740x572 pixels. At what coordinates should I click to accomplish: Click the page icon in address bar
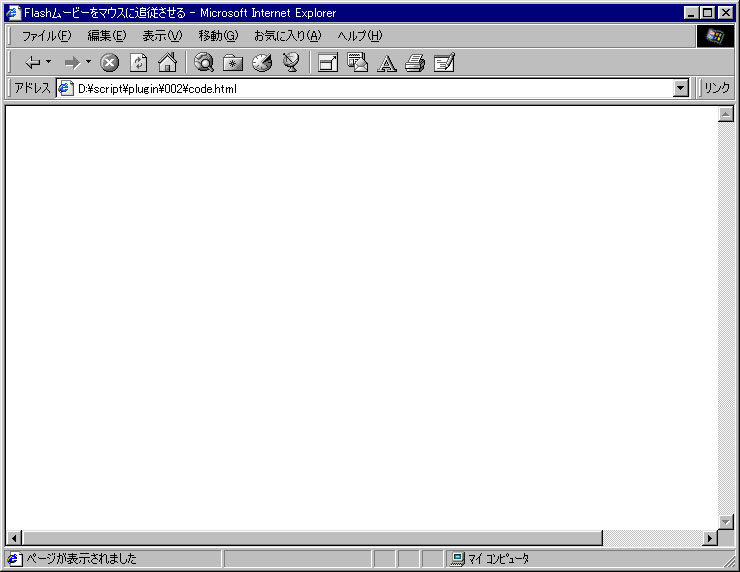coord(65,88)
